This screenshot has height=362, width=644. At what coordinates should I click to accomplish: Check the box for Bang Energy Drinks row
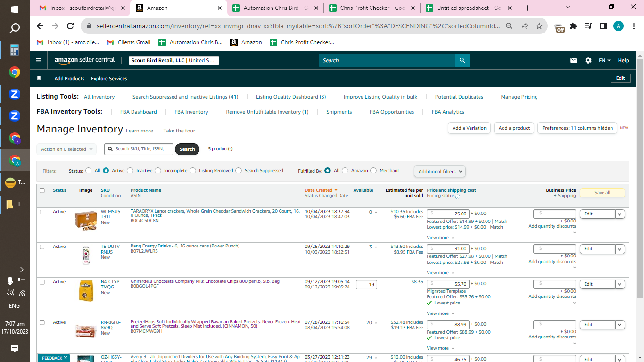coord(42,247)
